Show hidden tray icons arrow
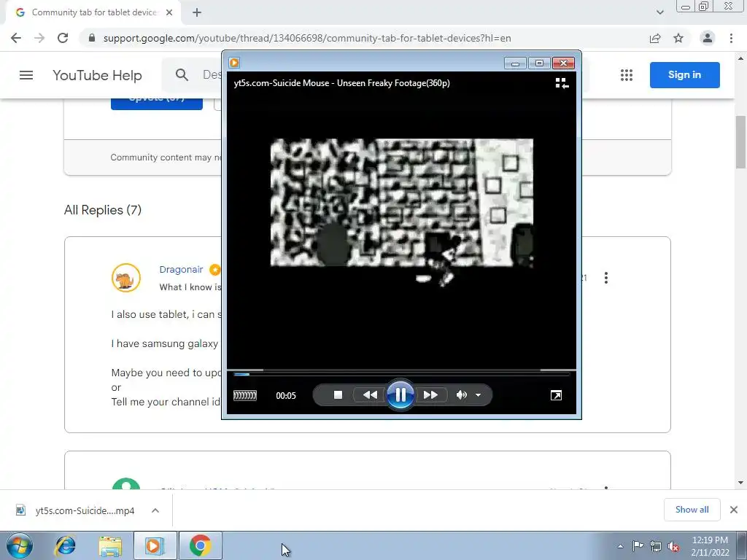 coord(620,546)
